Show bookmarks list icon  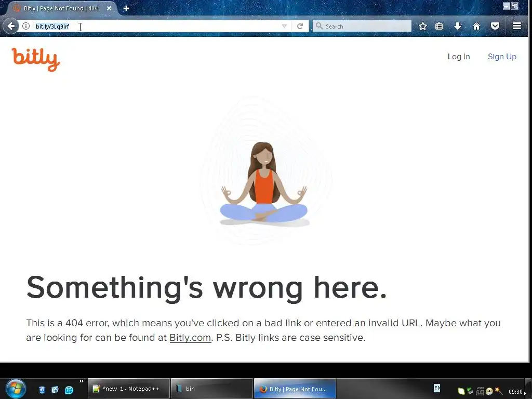coord(439,26)
